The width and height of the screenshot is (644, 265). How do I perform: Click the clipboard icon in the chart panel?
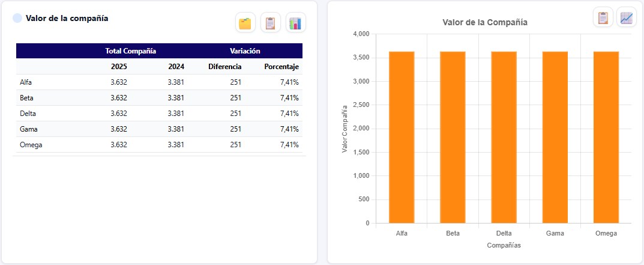click(x=603, y=17)
